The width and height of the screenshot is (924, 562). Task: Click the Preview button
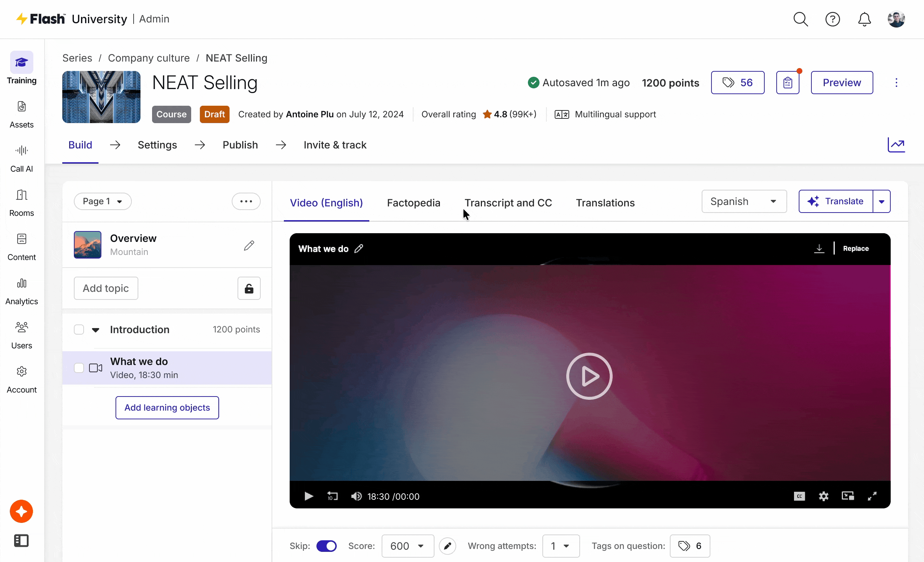(x=841, y=83)
